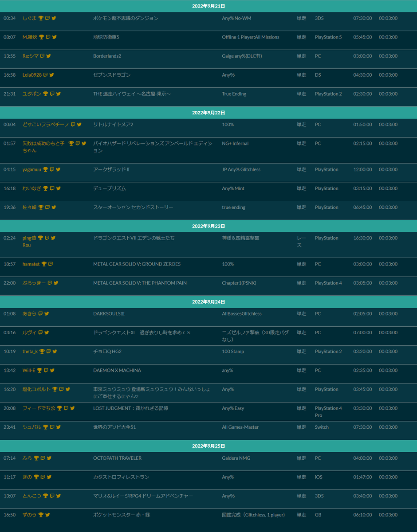Image resolution: width=417 pixels, height=532 pixels.
Task: Click the 23:41 start time
Action: tap(9, 427)
